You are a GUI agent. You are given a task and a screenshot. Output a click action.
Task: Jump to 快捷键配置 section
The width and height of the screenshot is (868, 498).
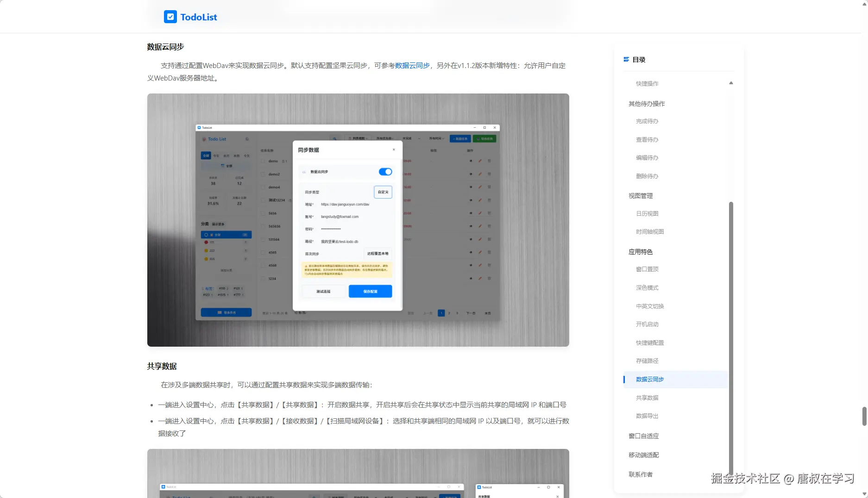(x=650, y=343)
